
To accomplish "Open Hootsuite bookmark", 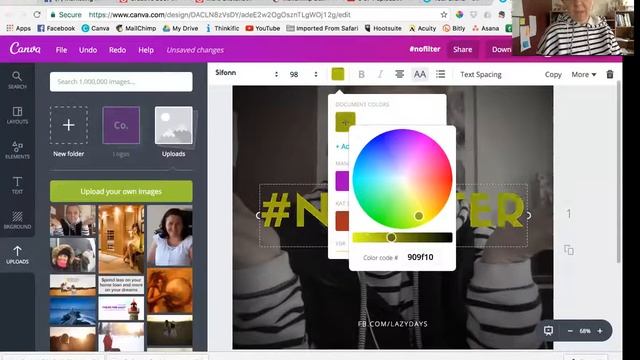I will pos(383,28).
